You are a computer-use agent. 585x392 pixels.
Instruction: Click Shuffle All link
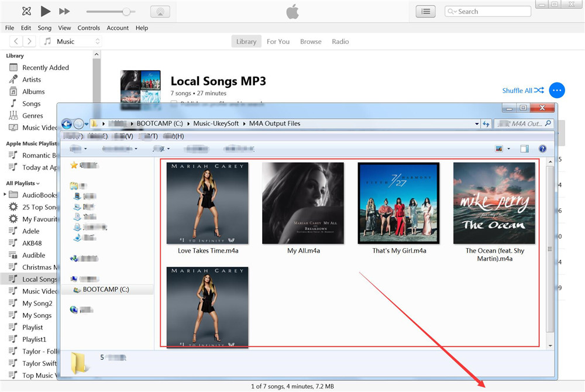click(522, 90)
